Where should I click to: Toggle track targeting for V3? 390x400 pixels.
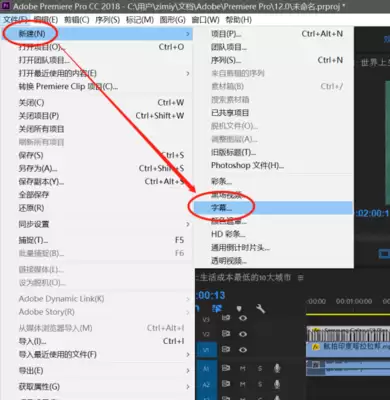(206, 320)
